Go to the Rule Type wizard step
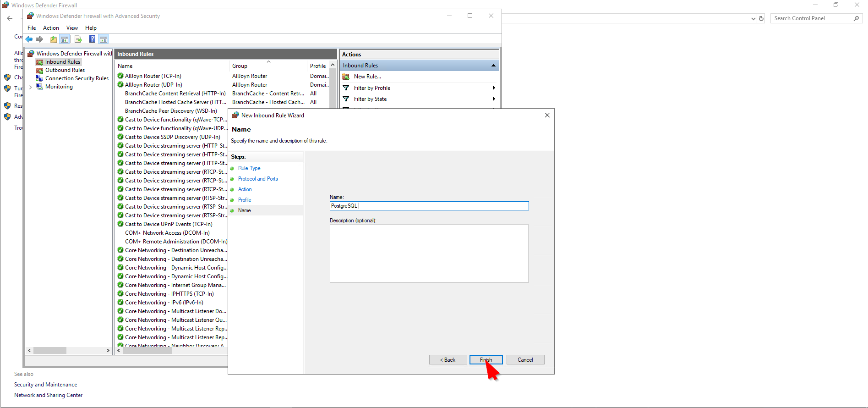 (x=249, y=168)
